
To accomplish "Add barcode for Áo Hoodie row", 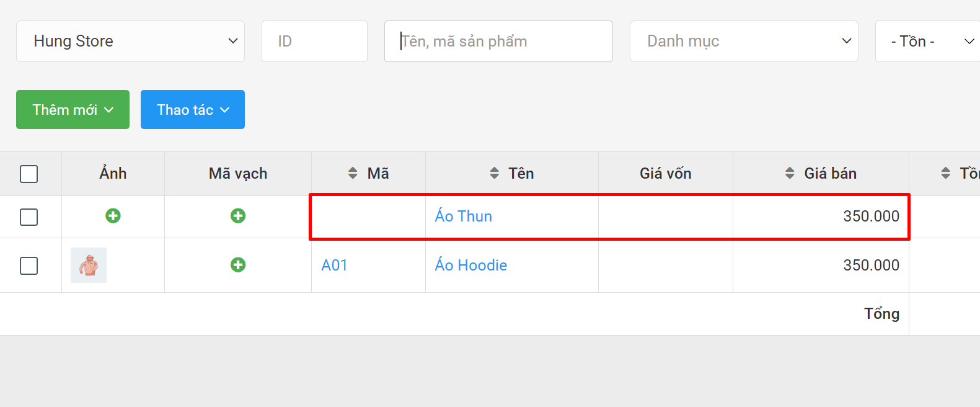I will tap(238, 265).
